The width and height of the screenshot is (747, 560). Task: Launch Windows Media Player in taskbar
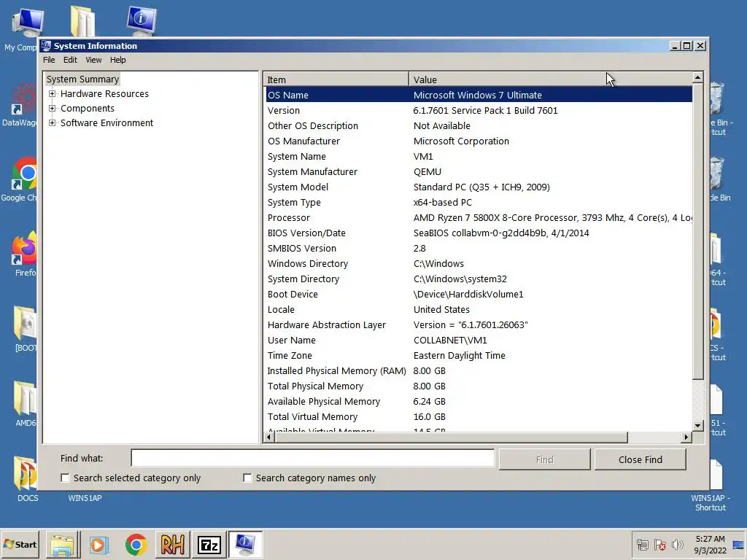[99, 545]
